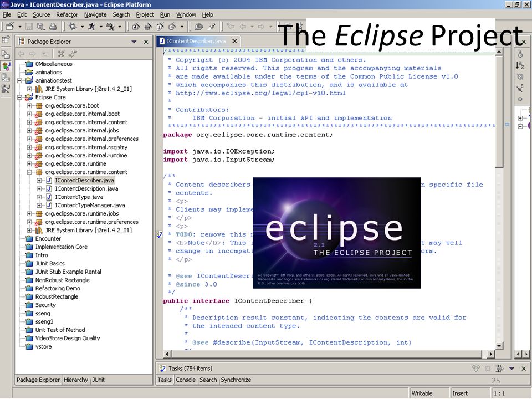This screenshot has height=399, width=532.
Task: Click Go Into Top Level Type icon
Action: pos(520,53)
